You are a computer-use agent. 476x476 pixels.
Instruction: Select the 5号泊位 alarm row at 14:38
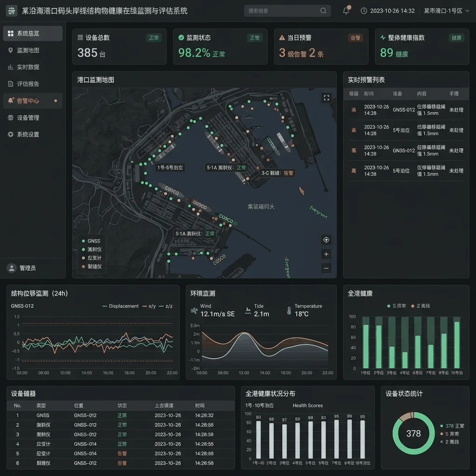pos(406,171)
